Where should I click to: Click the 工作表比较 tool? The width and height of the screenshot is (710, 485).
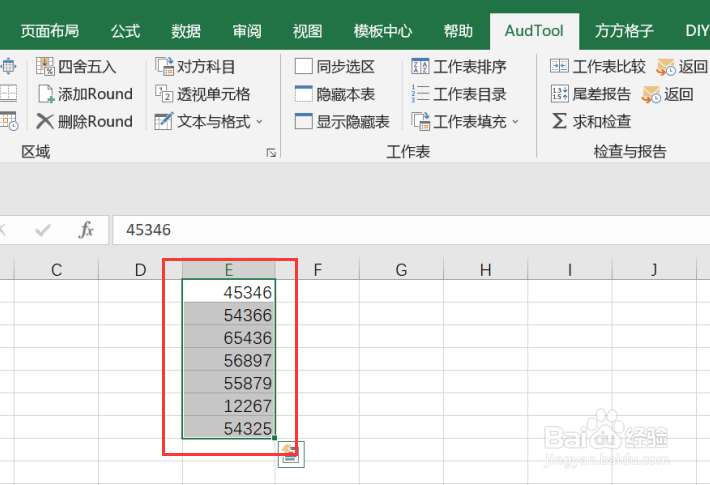(x=598, y=67)
